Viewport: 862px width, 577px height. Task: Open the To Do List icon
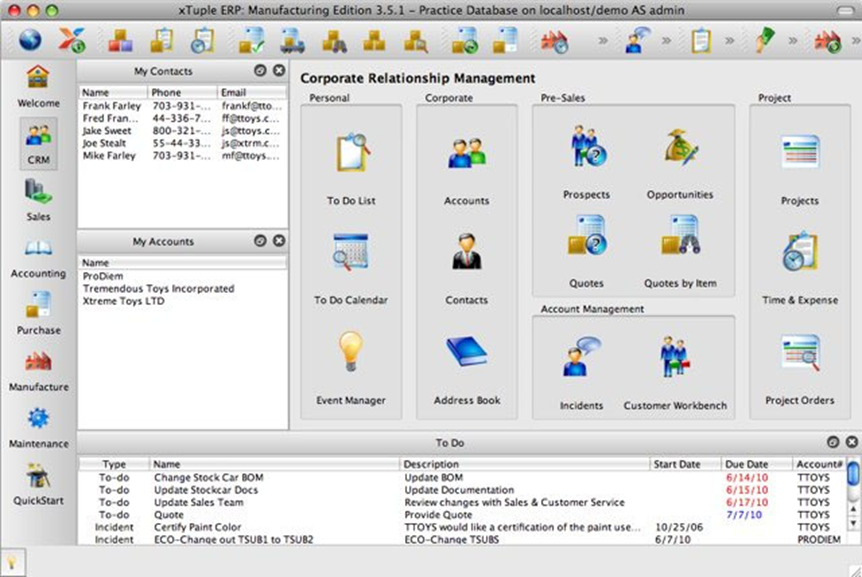(352, 152)
